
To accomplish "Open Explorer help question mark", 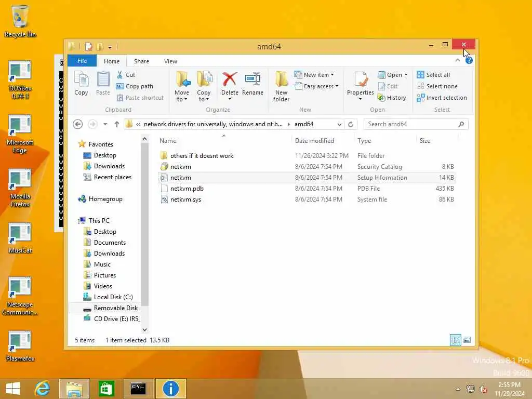I will coord(469,60).
